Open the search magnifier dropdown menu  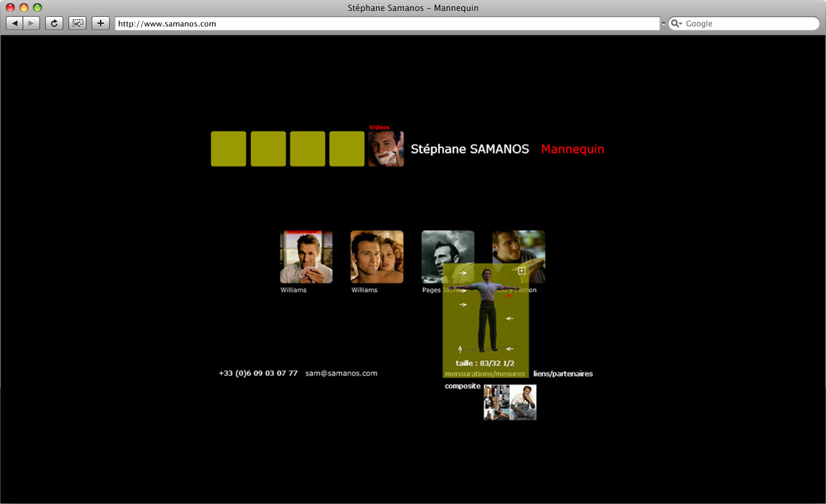pos(676,24)
